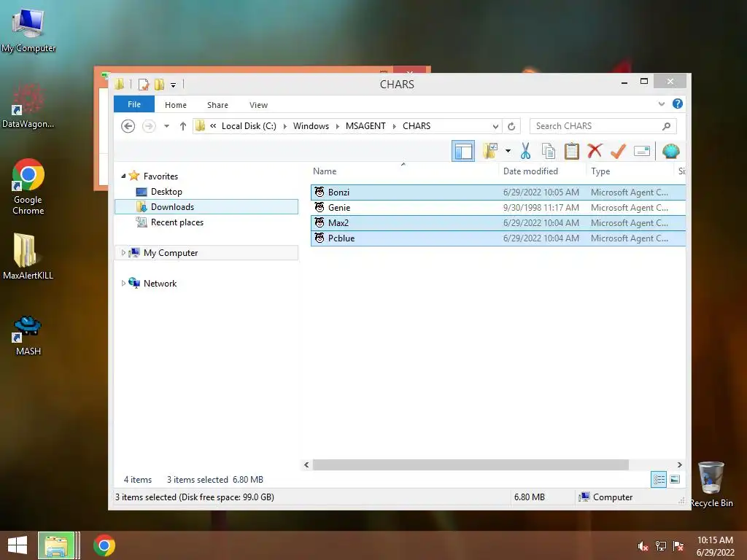
Task: Switch to Details view button
Action: point(659,480)
